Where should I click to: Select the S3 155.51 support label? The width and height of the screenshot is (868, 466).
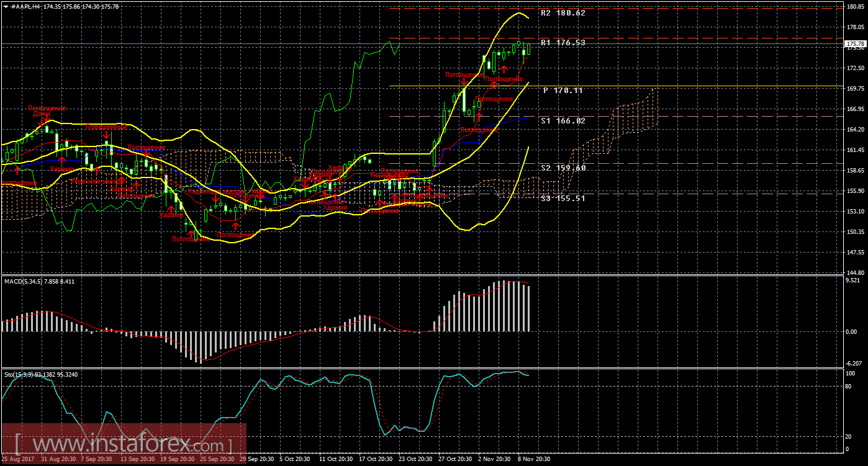563,199
